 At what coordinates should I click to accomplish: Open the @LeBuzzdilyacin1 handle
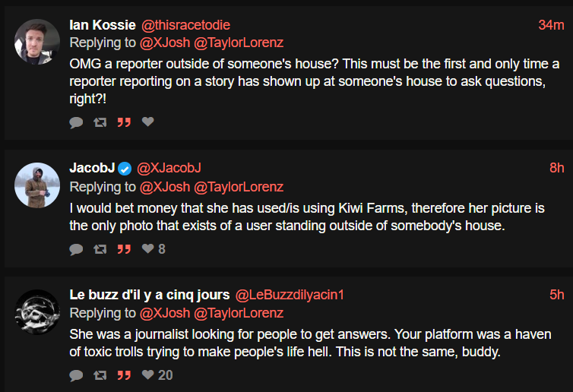coord(290,295)
